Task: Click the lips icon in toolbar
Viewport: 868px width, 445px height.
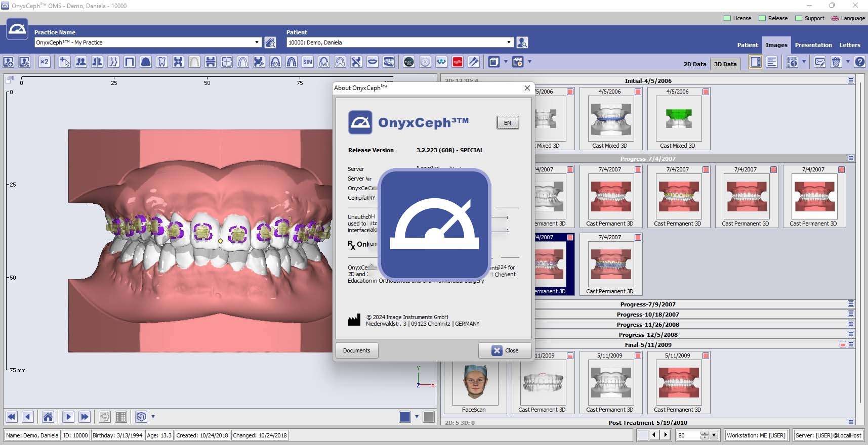Action: pyautogui.click(x=373, y=62)
